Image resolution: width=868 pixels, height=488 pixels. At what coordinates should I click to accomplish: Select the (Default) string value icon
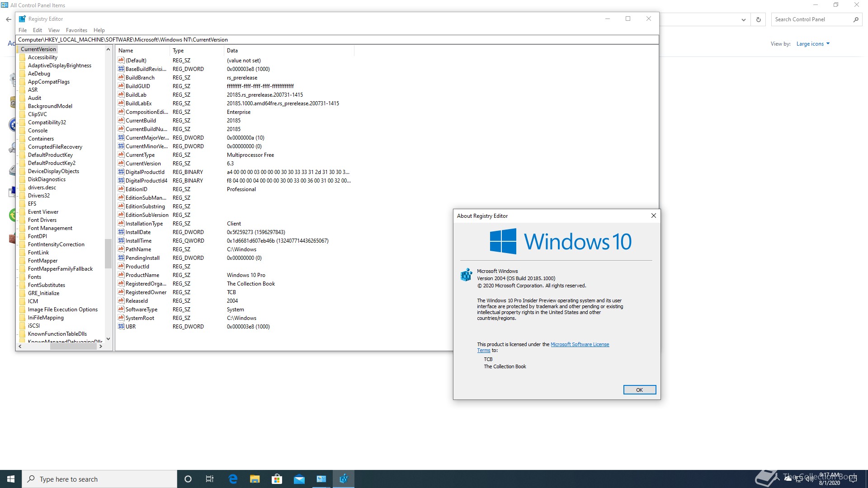click(121, 60)
